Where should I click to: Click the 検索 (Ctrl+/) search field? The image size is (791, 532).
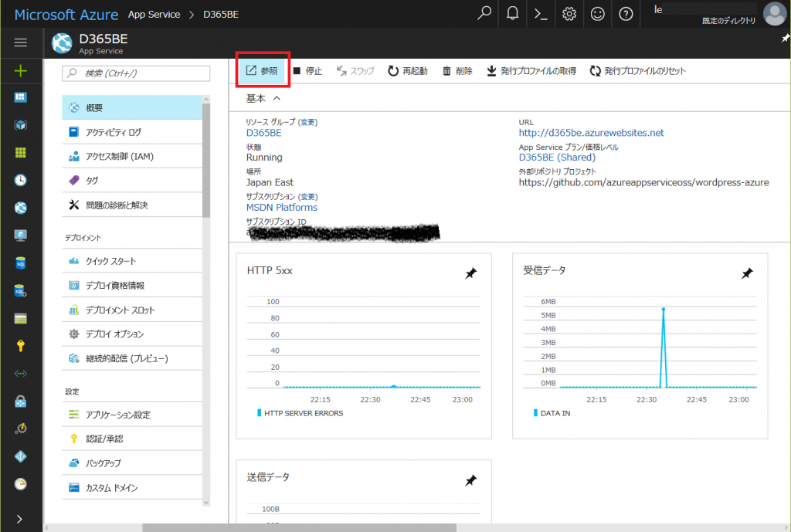[x=136, y=73]
